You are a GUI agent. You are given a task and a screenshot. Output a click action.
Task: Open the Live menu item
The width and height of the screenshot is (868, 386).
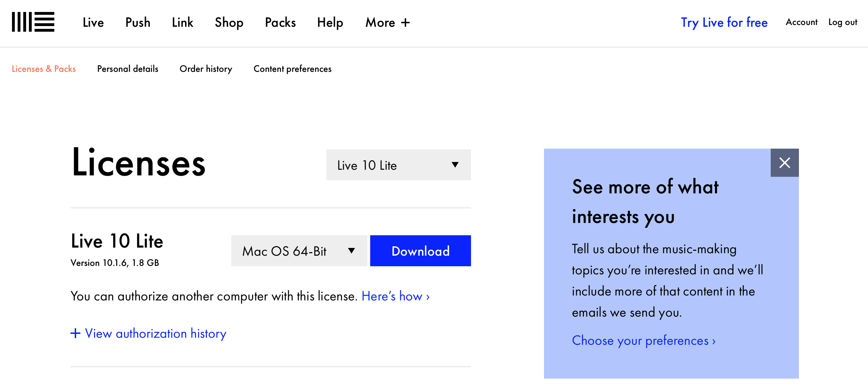click(93, 23)
